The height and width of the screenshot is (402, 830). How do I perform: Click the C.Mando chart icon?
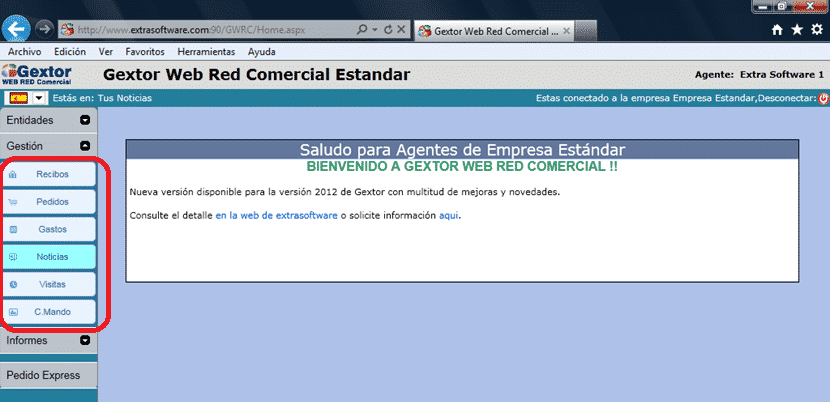coord(13,312)
